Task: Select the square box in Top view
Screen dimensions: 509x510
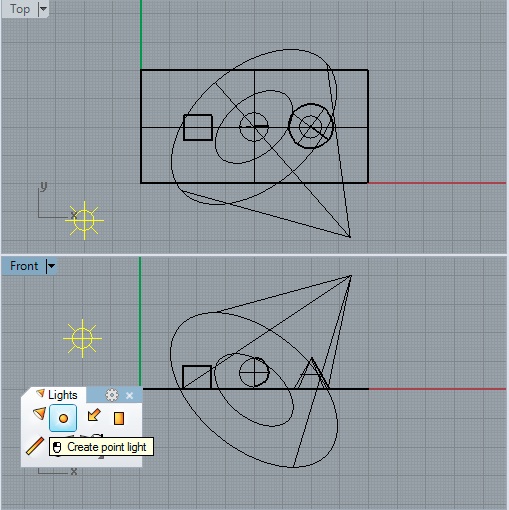Action: click(x=198, y=127)
